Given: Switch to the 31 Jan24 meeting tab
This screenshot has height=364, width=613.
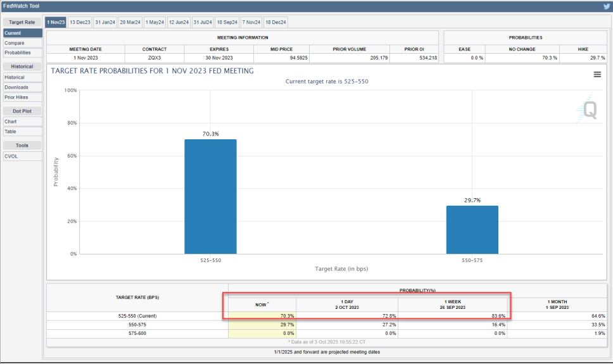Looking at the screenshot, I should (105, 22).
